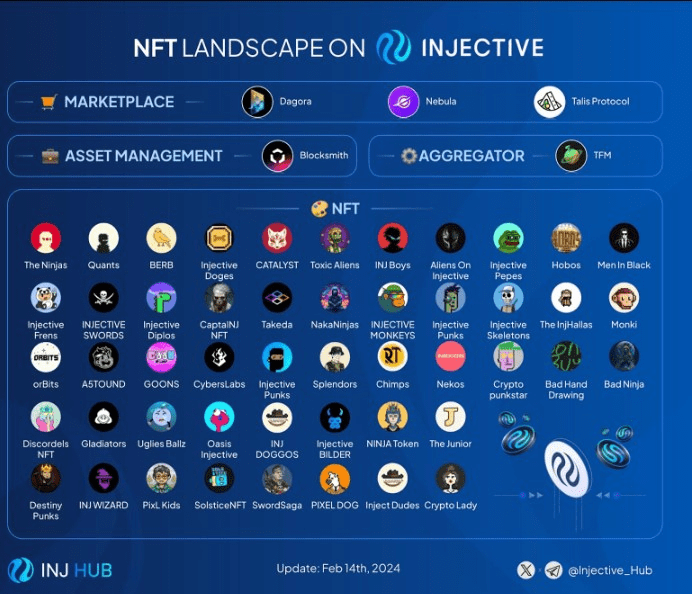Select the Crypto punkstar icon
This screenshot has width=692, height=594.
[508, 357]
